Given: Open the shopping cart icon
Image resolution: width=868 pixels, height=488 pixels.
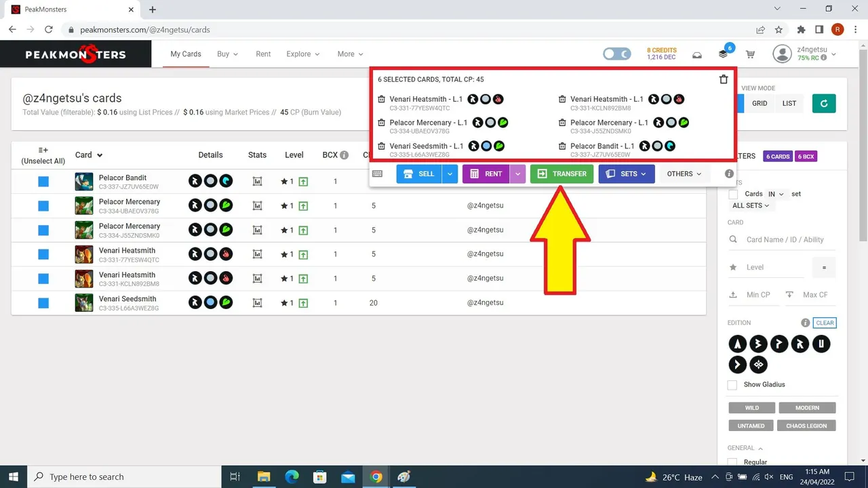Looking at the screenshot, I should (751, 54).
